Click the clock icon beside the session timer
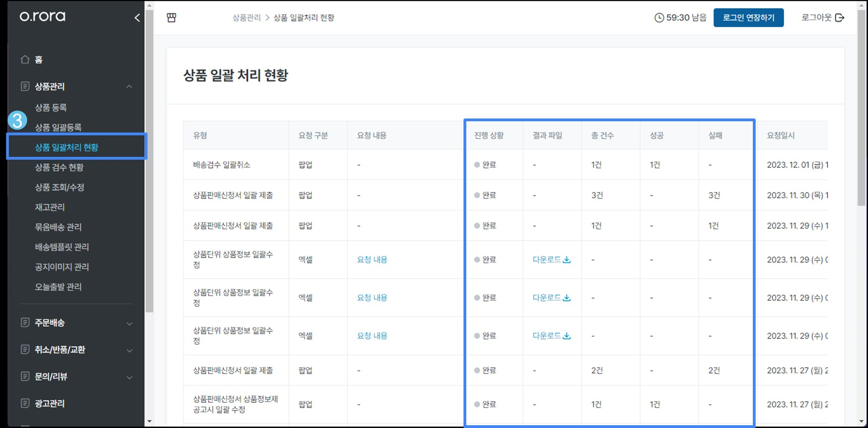The image size is (868, 428). (x=659, y=18)
